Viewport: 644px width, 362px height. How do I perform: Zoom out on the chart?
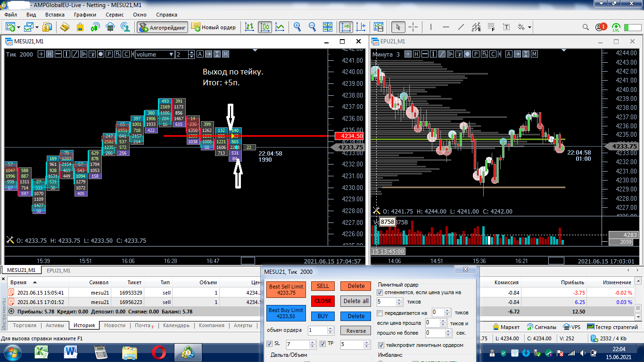[x=312, y=27]
